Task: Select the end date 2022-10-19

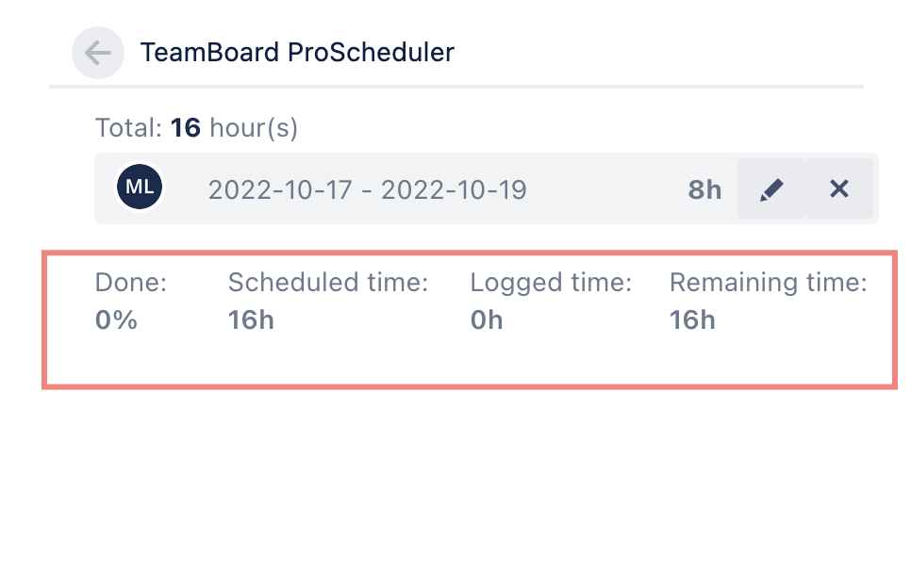Action: click(454, 190)
